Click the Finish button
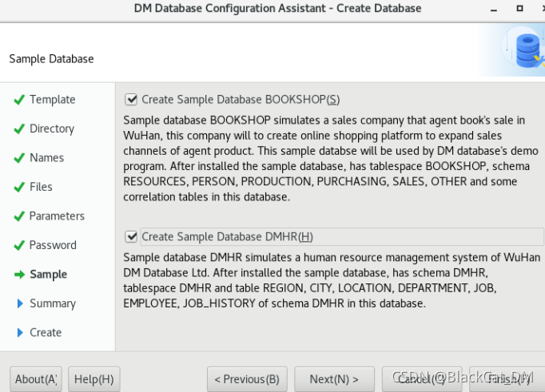The width and height of the screenshot is (545, 392). [x=507, y=379]
